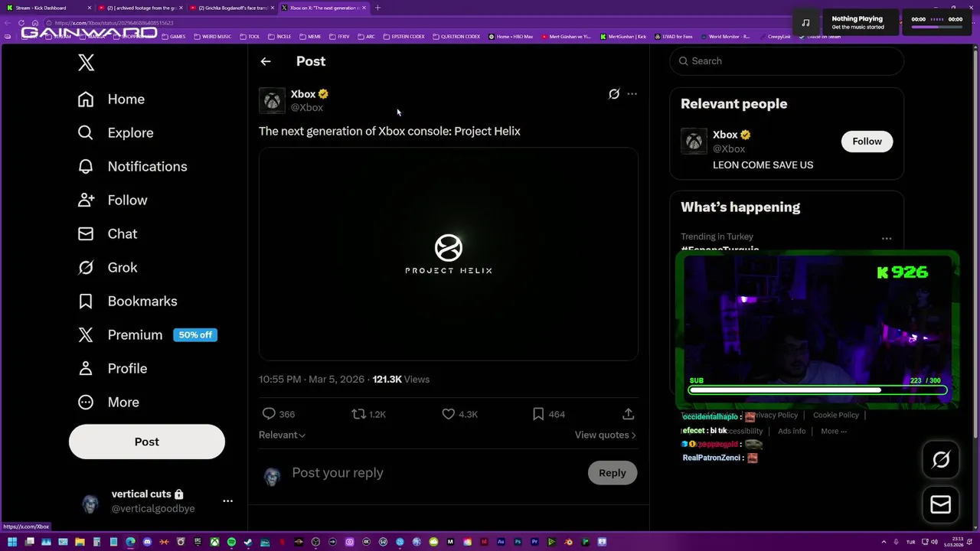
Task: Bookmark the post showing 464 bookmarks
Action: [x=548, y=414]
